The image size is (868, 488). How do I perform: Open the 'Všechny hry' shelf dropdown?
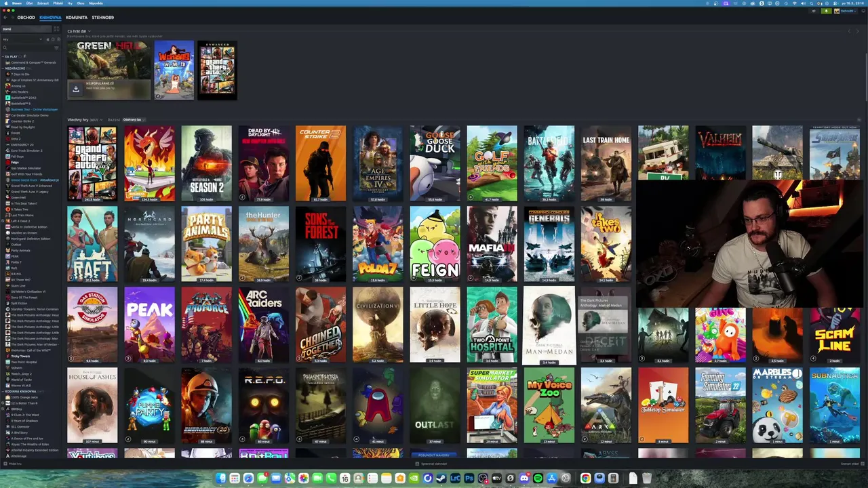[101, 120]
